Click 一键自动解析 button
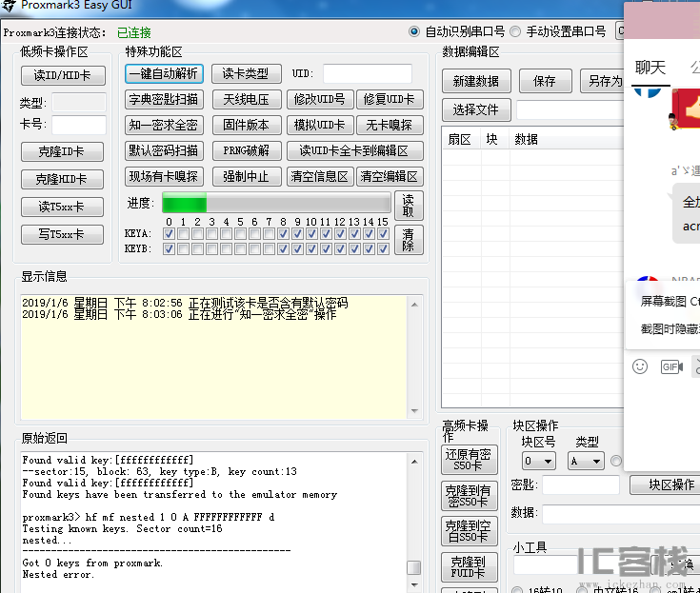 pyautogui.click(x=164, y=73)
